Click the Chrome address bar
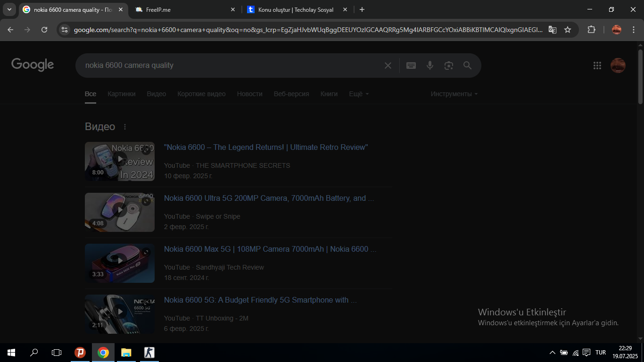This screenshot has width=644, height=362. pyautogui.click(x=309, y=30)
